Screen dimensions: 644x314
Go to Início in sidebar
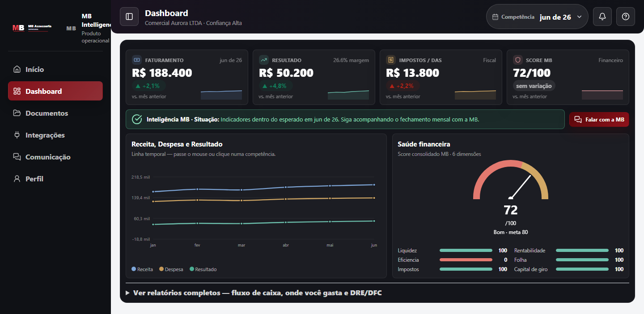point(55,69)
